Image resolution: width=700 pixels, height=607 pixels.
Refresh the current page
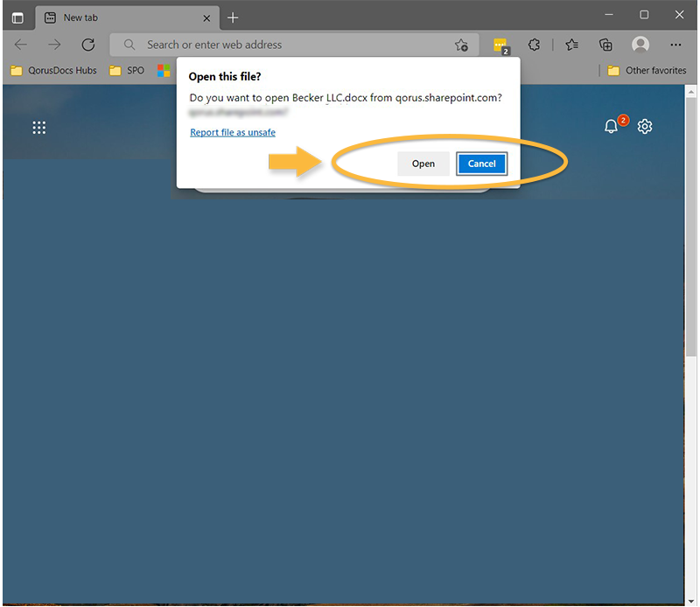pyautogui.click(x=87, y=45)
